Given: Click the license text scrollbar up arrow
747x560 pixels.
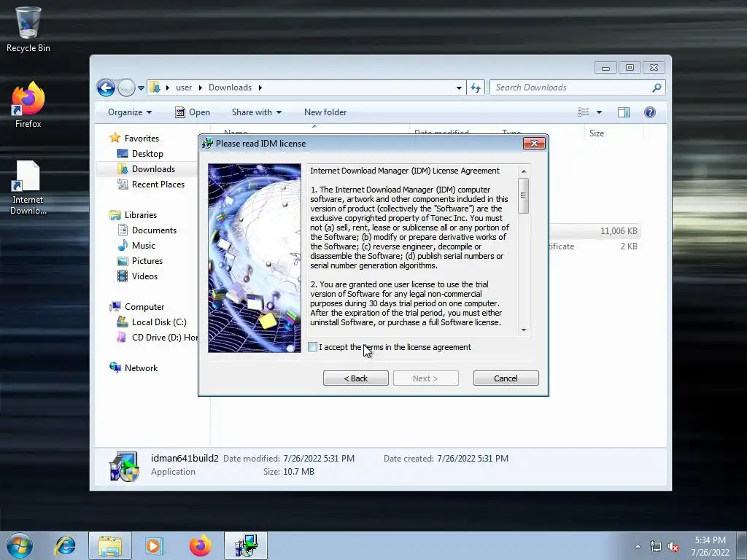Looking at the screenshot, I should 524,171.
